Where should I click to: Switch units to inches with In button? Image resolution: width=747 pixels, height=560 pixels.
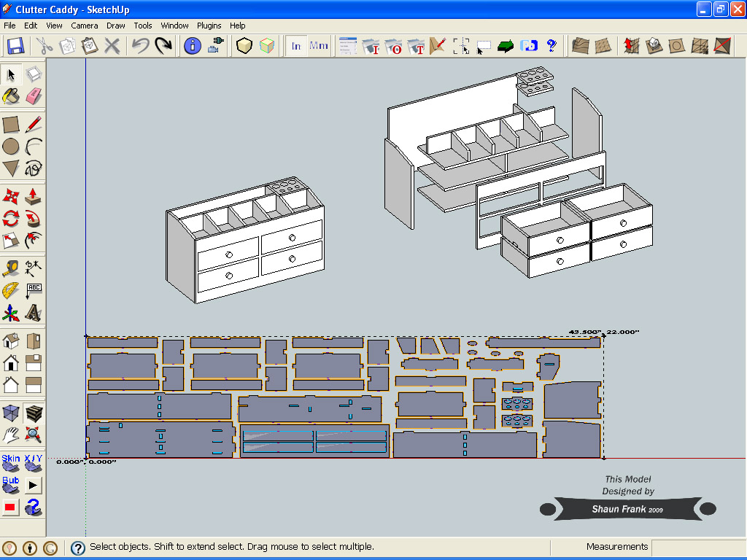tap(296, 46)
